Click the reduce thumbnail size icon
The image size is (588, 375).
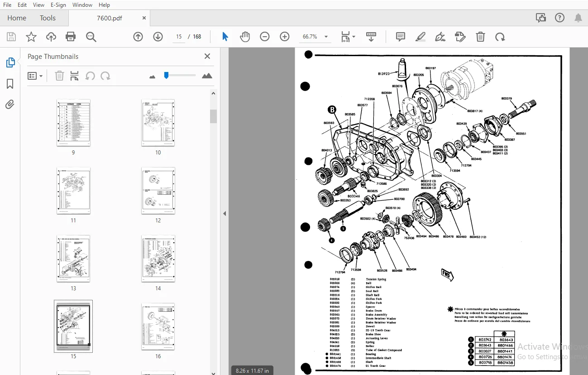(x=153, y=77)
